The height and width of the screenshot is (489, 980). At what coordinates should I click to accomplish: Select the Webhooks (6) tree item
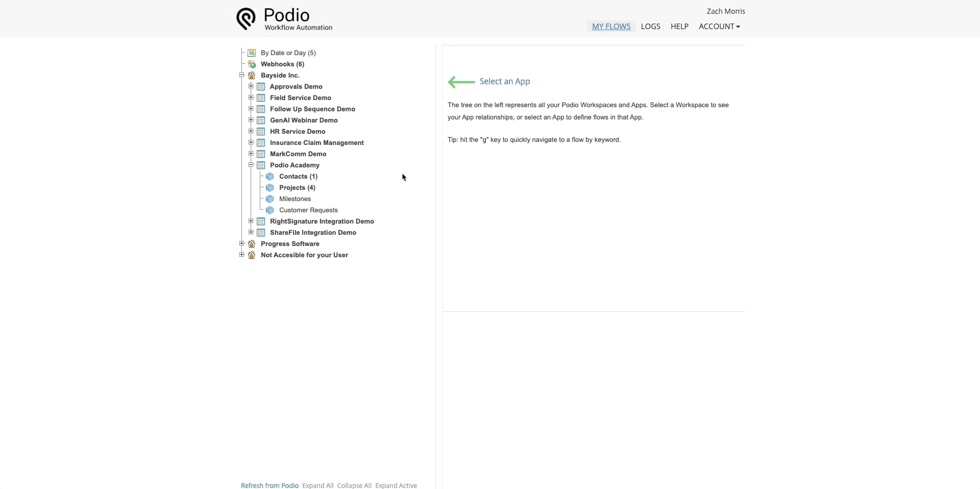tap(283, 64)
